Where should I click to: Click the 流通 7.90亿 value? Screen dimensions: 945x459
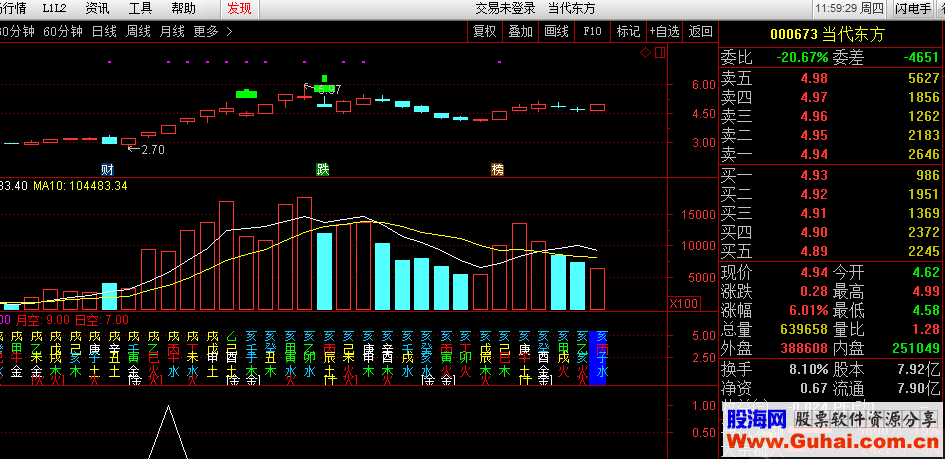click(x=919, y=388)
